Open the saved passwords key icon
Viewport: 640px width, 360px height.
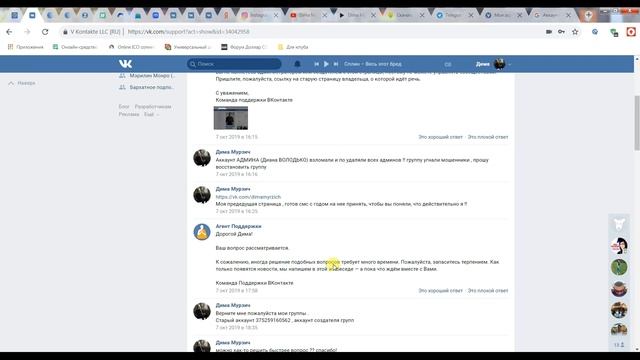coord(562,31)
